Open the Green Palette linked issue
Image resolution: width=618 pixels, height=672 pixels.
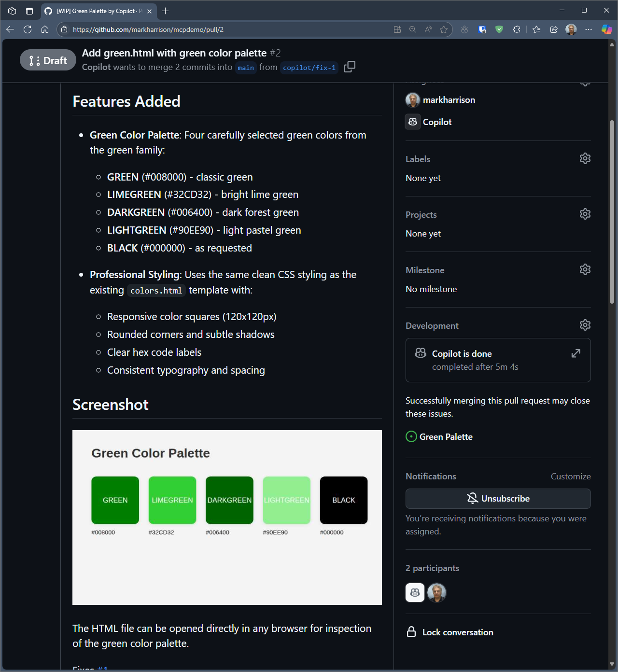tap(446, 437)
